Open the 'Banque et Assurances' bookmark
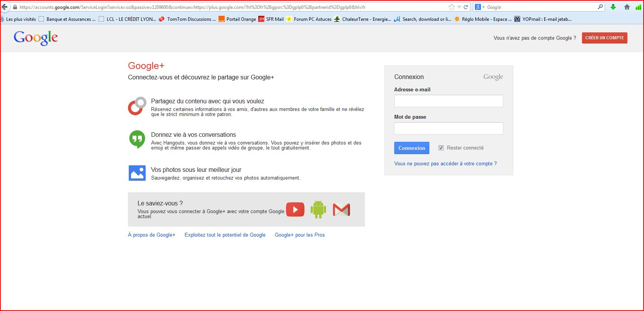This screenshot has height=311, width=644. 67,19
